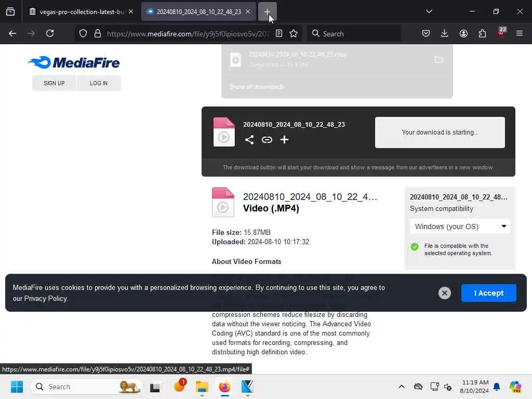
Task: Open Firefox account icon
Action: point(463,33)
